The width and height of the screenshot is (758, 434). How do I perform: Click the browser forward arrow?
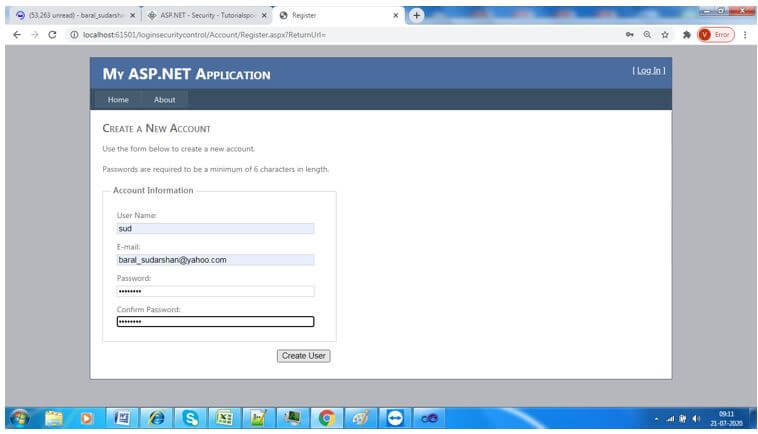pos(35,35)
